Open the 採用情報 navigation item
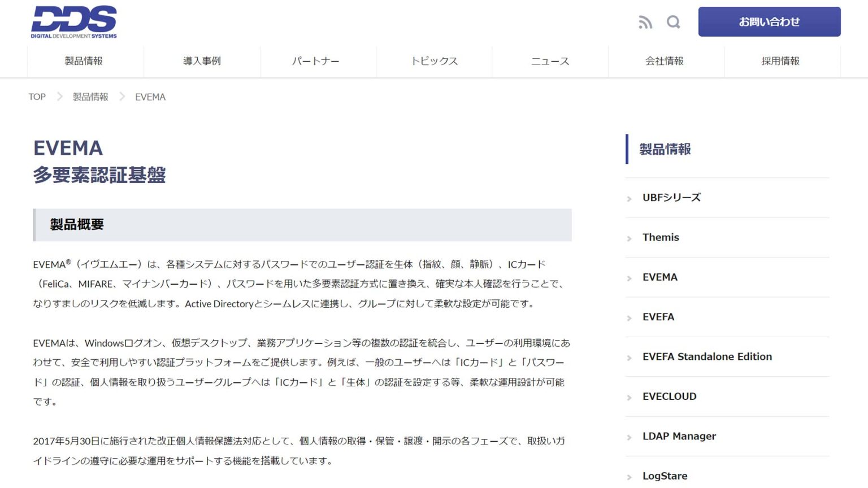 (x=782, y=61)
